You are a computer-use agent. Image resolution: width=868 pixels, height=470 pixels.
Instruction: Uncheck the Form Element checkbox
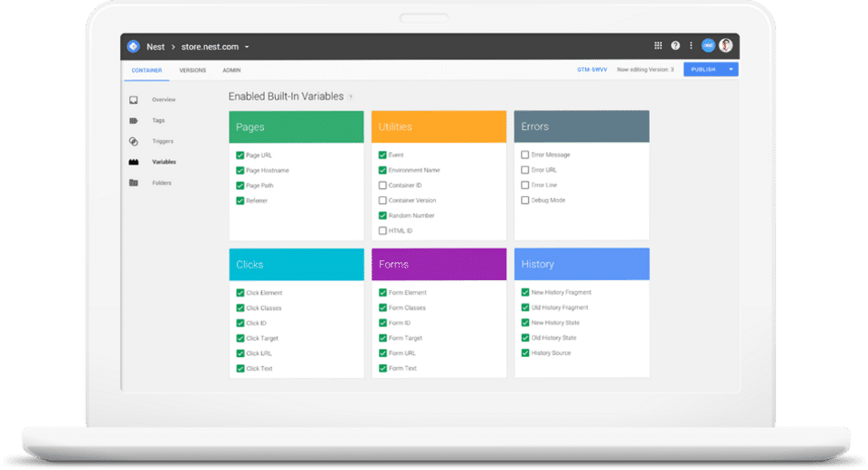[x=382, y=292]
